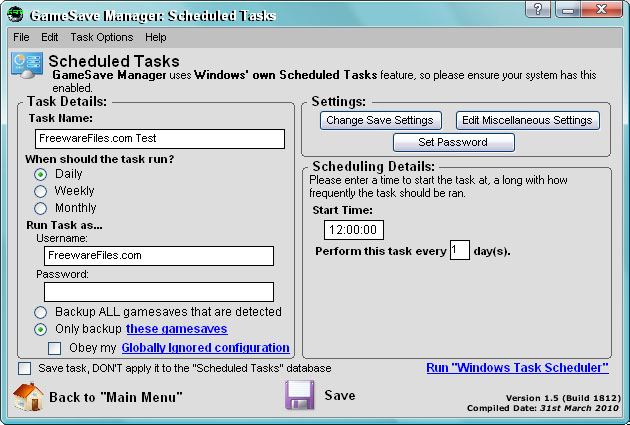Click the floppy disk Save icon
This screenshot has width=630, height=425.
pyautogui.click(x=300, y=395)
